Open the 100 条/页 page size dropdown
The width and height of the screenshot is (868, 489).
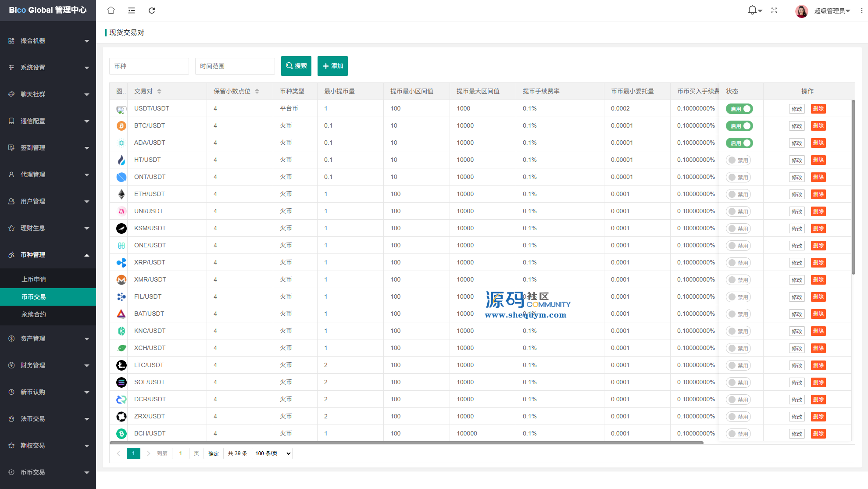click(x=272, y=453)
